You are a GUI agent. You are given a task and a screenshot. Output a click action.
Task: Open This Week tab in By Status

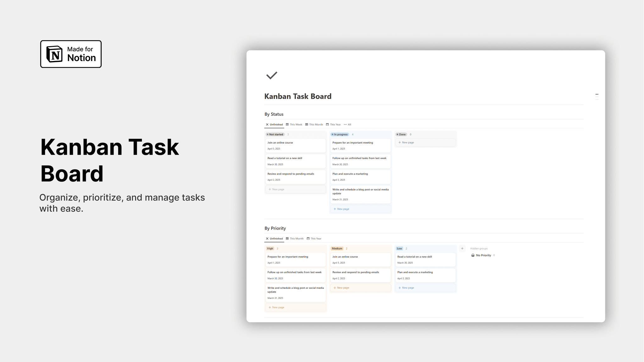point(294,124)
